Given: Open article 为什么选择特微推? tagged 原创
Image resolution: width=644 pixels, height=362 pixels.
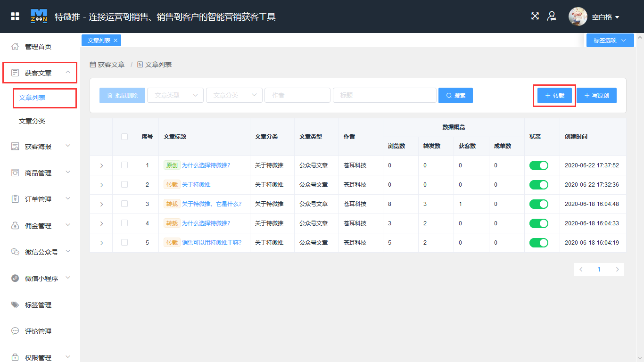Looking at the screenshot, I should [206, 165].
